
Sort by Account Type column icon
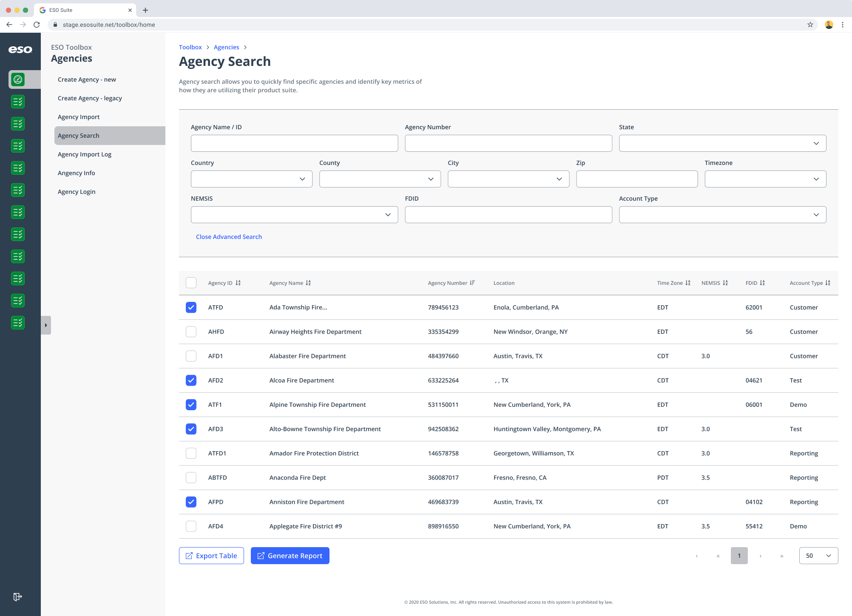tap(828, 283)
